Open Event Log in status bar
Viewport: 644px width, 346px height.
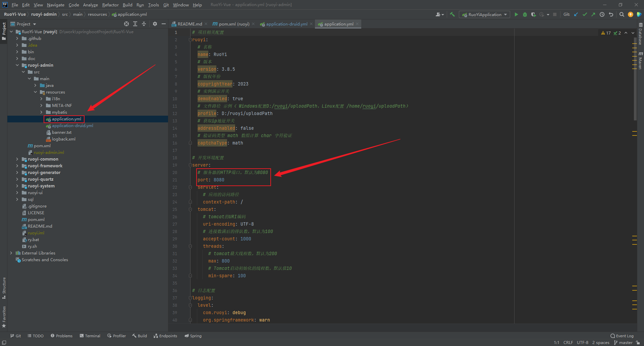pos(622,336)
